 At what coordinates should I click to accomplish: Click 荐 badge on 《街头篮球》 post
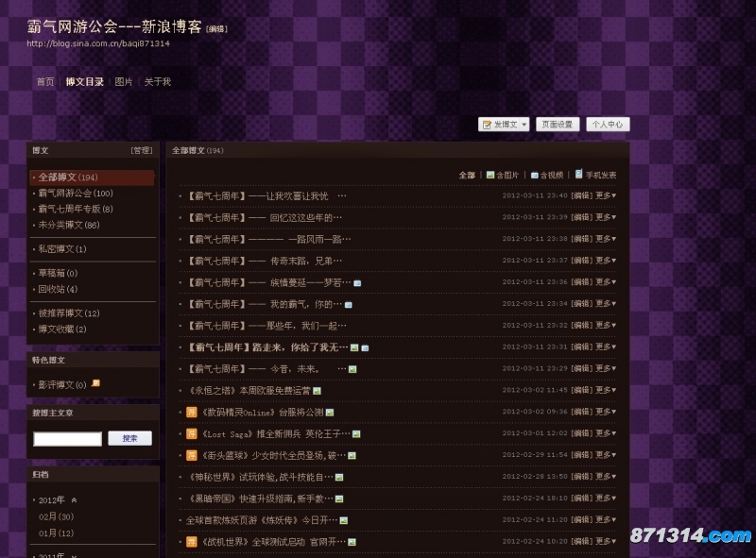click(x=192, y=455)
